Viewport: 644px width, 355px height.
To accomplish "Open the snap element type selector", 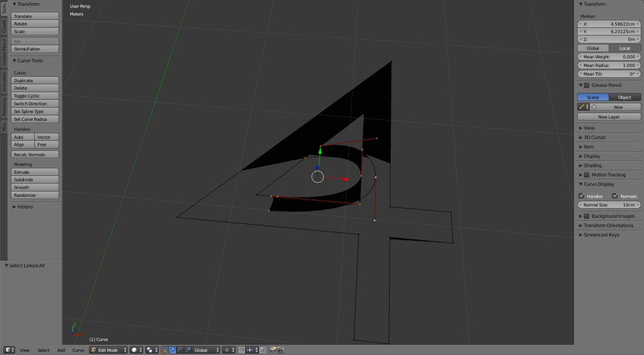I will point(252,350).
